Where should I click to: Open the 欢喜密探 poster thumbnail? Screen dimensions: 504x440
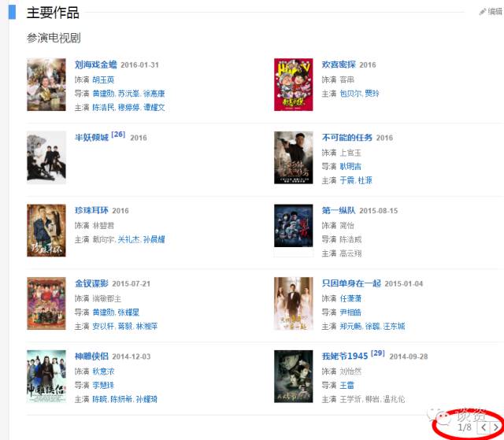pos(294,85)
